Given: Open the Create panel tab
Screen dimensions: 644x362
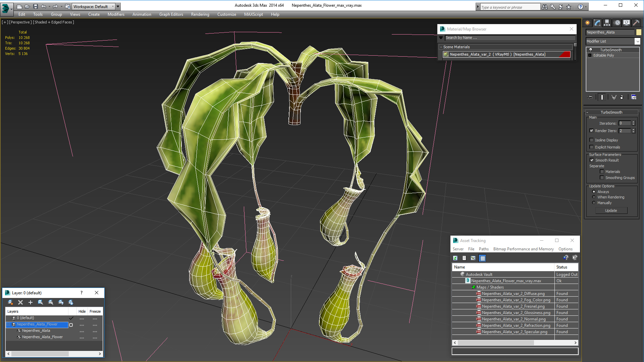Looking at the screenshot, I should point(588,23).
